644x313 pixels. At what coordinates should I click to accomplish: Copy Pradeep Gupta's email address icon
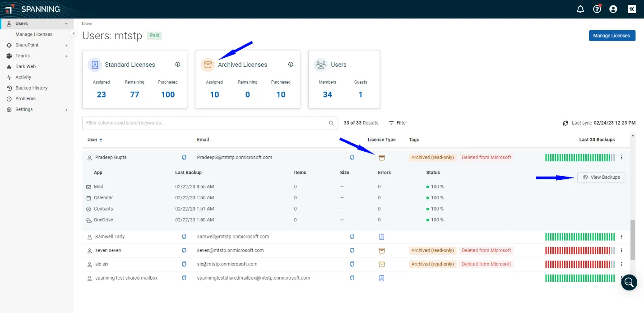(x=352, y=158)
